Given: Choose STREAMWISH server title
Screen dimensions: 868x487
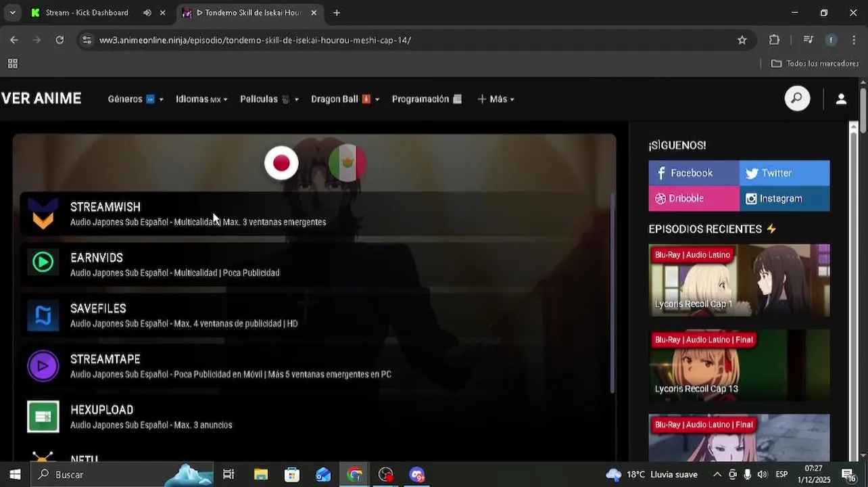Looking at the screenshot, I should [105, 207].
